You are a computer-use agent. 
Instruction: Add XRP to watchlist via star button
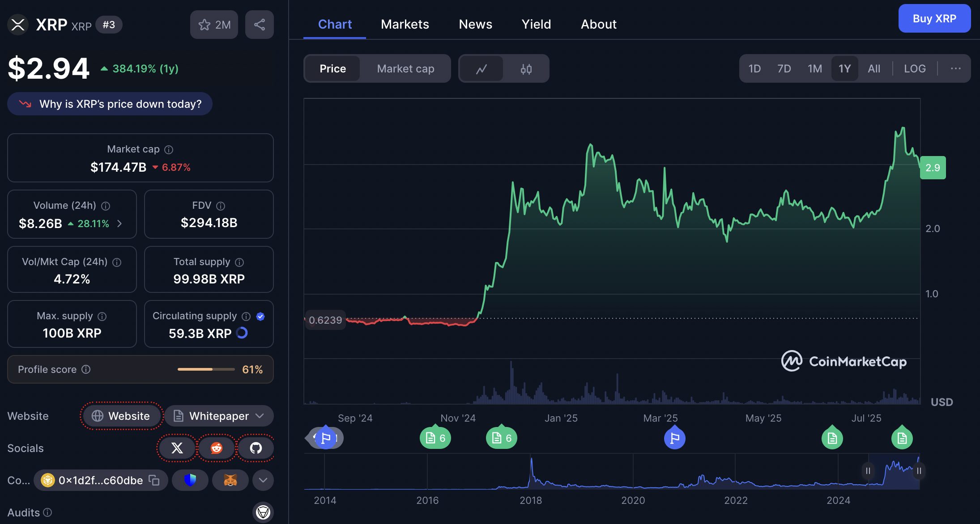click(x=214, y=25)
